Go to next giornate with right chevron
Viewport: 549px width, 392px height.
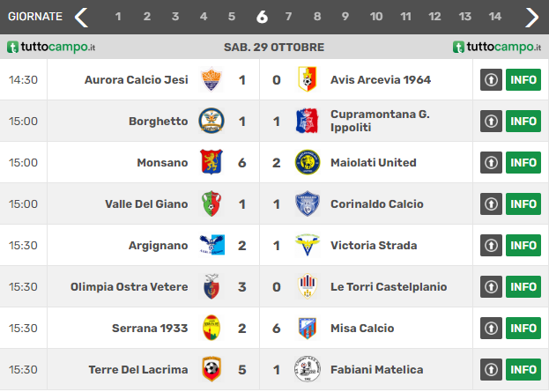[x=531, y=17]
